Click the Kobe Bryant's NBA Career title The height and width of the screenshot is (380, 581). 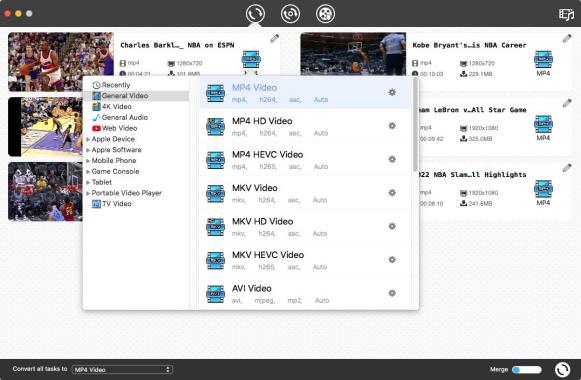coord(469,45)
